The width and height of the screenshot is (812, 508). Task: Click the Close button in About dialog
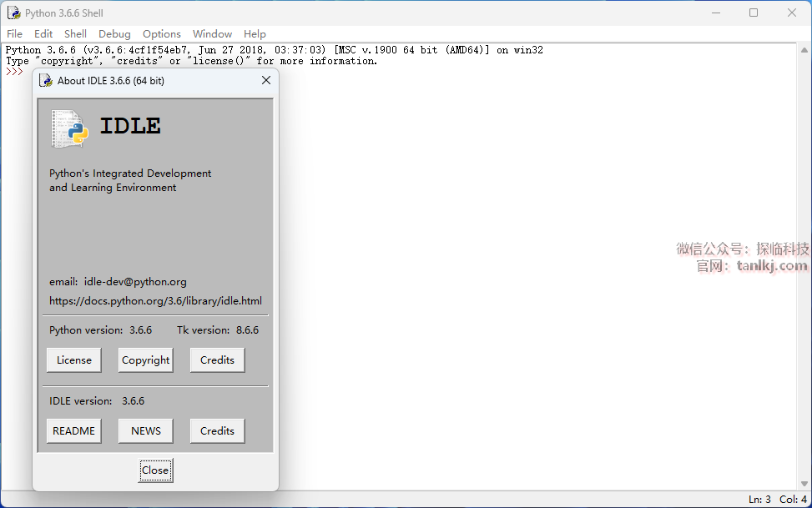point(155,470)
